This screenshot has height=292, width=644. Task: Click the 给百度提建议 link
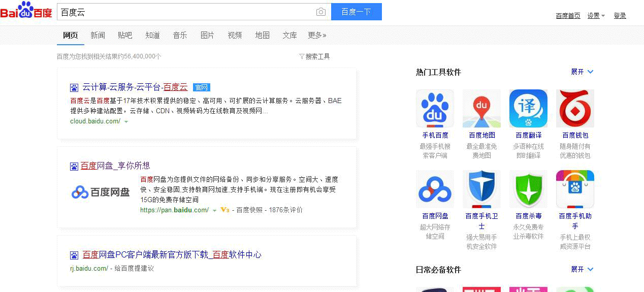point(134,269)
